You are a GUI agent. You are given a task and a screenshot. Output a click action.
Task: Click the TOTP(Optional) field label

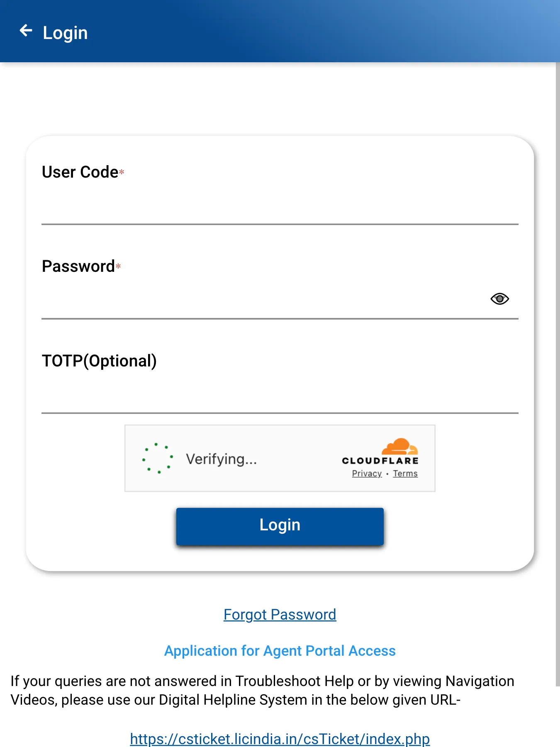[x=100, y=361]
